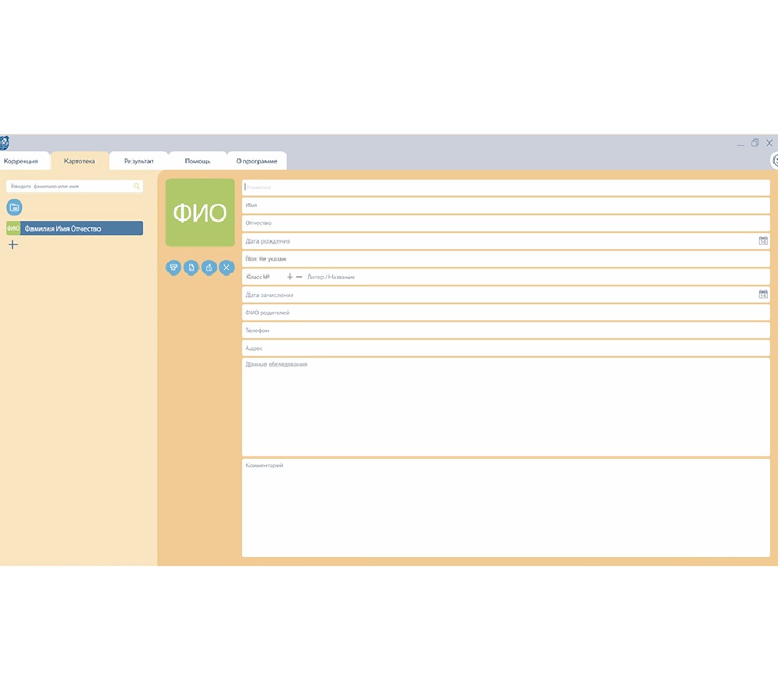
Task: Focus the search field Введите фамилию или имя
Action: click(x=75, y=187)
